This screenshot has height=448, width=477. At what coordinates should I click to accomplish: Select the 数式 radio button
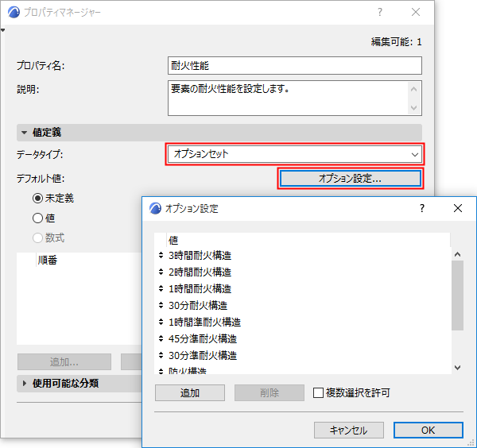tap(37, 238)
